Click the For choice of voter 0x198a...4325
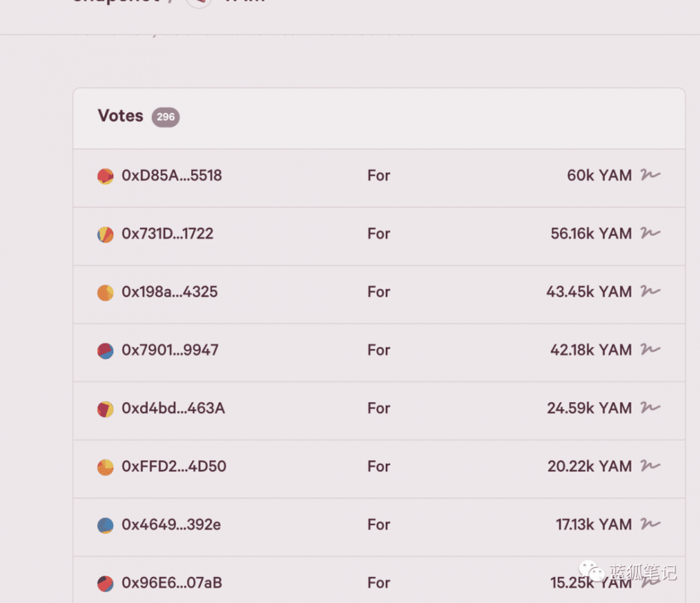The width and height of the screenshot is (700, 603). (379, 292)
